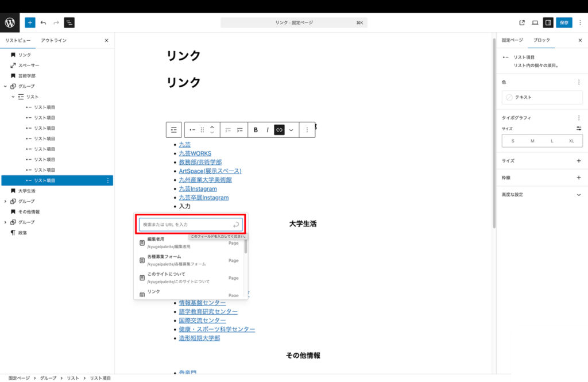Switch to the アウトライン tab

[53, 41]
